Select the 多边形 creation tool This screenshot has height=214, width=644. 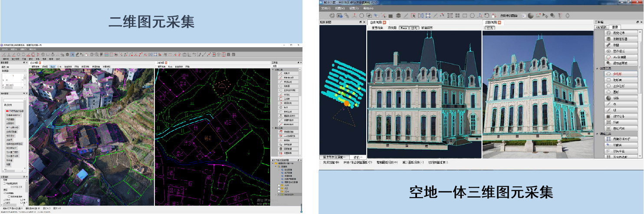[621, 74]
